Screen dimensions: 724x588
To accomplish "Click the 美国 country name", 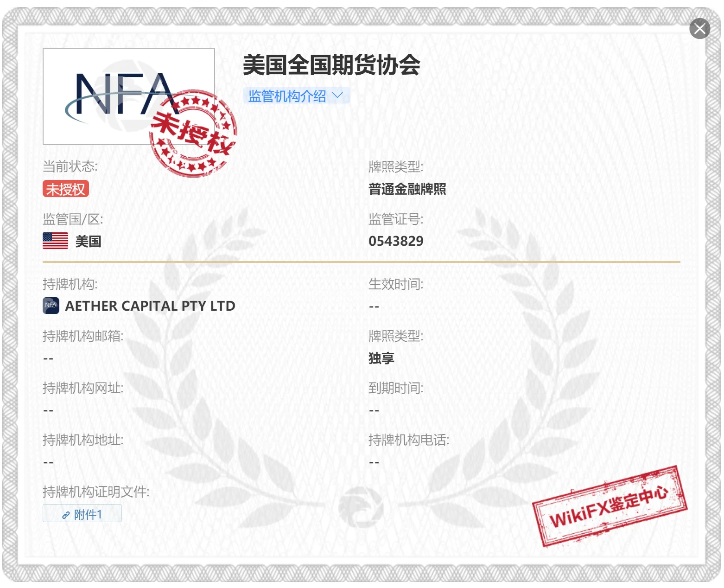I will click(x=88, y=241).
